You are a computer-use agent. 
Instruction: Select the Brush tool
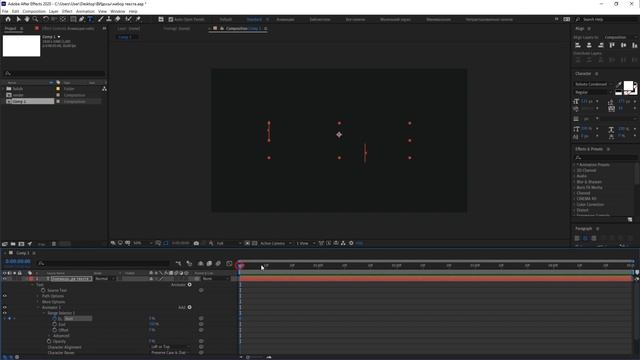click(100, 19)
